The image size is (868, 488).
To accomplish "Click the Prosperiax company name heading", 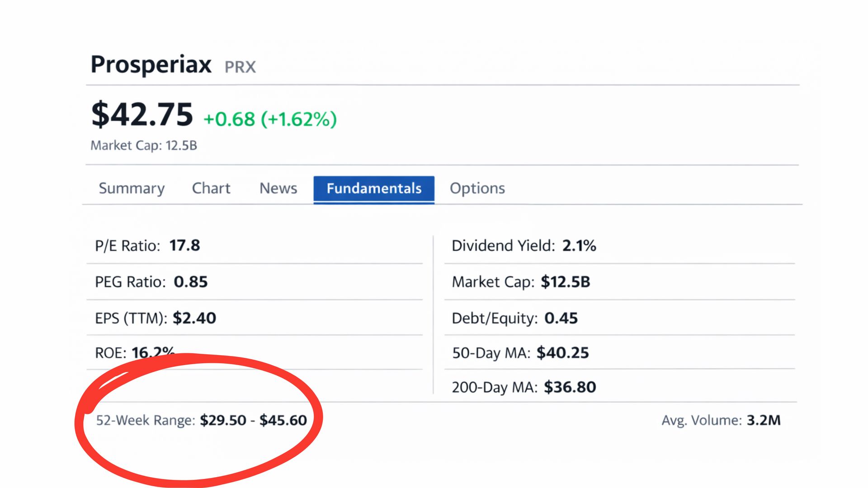I will pos(151,64).
